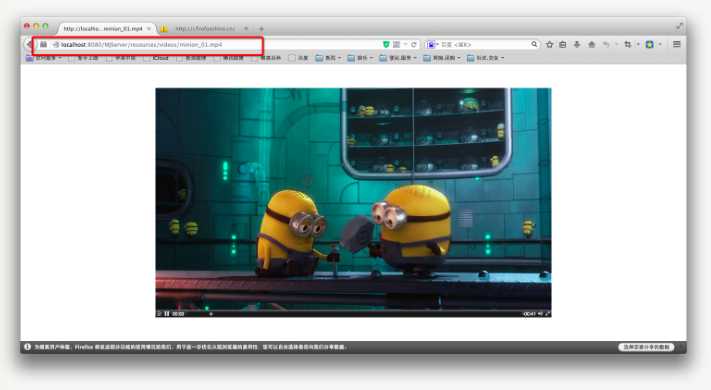Bookmark this page with star icon
This screenshot has height=390, width=711.
(x=550, y=44)
